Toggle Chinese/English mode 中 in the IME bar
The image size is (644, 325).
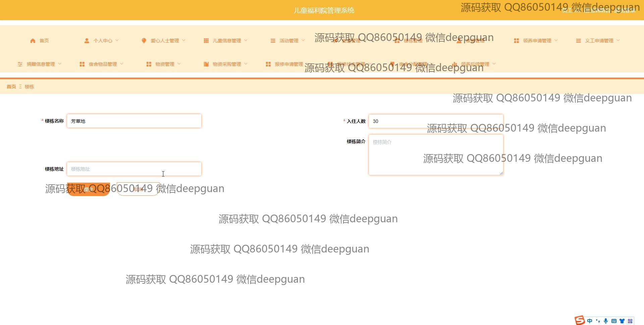tap(589, 321)
